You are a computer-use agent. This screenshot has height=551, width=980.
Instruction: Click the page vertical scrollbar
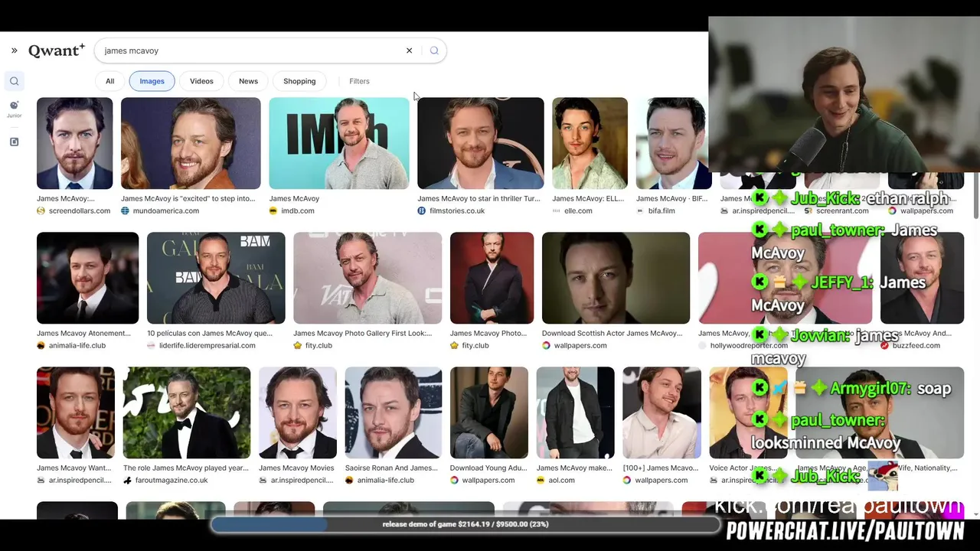click(x=975, y=197)
